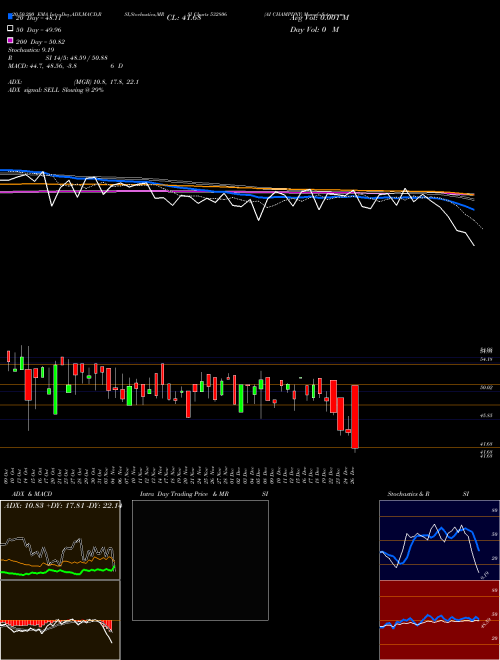Image resolution: width=500 pixels, height=660 pixels.
Task: Click the RSI 14/5 '48.59 / 59.88' reading
Action: [89, 58]
